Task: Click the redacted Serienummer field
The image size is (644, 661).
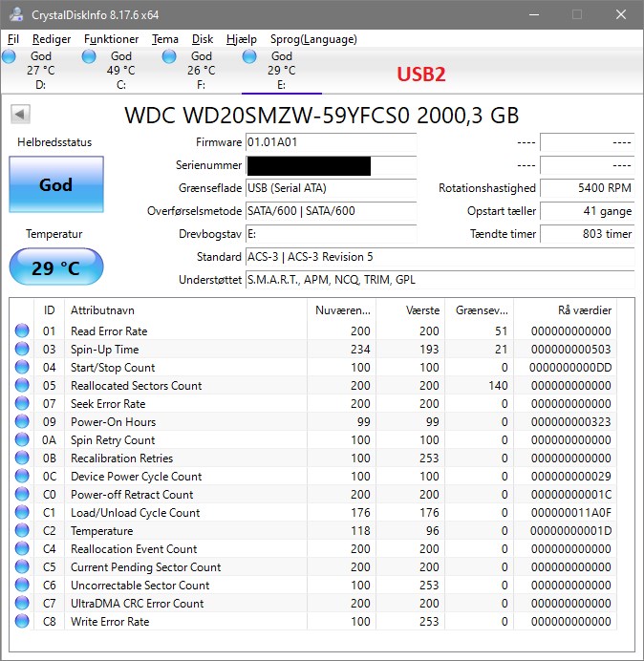Action: click(331, 165)
